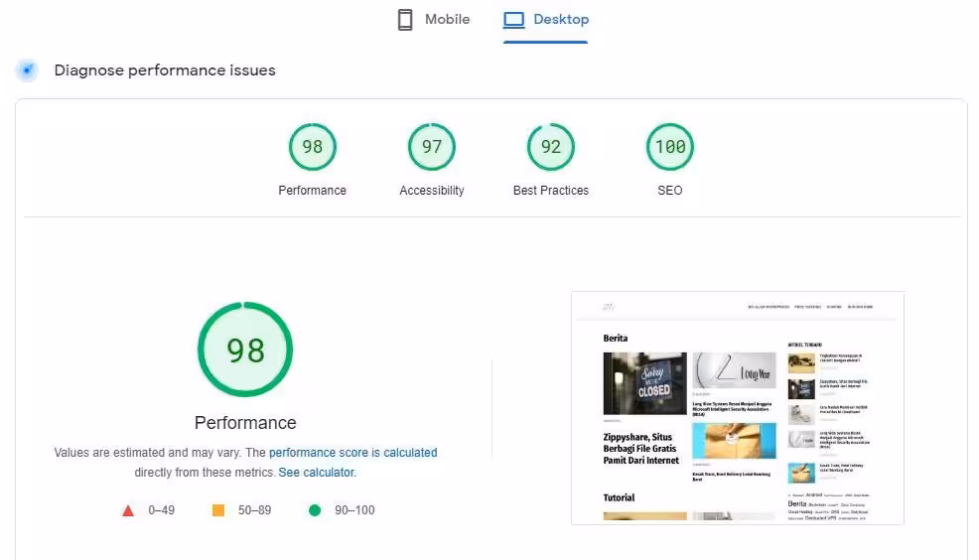Click the orange square 50–89 legend icon

pyautogui.click(x=217, y=510)
